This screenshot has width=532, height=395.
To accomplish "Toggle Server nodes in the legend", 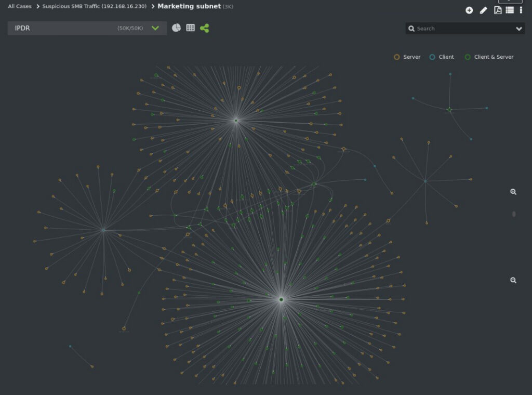I will coord(407,57).
